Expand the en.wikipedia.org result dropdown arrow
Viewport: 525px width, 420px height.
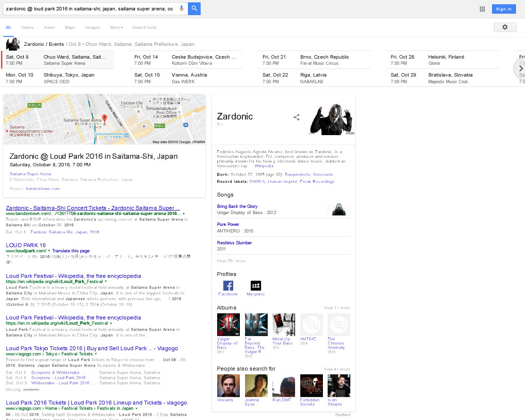tap(106, 282)
